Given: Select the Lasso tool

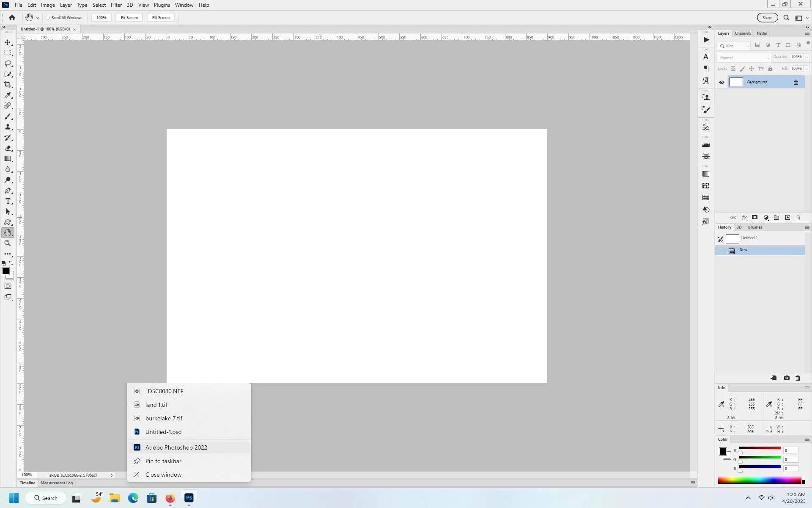Looking at the screenshot, I should [8, 63].
